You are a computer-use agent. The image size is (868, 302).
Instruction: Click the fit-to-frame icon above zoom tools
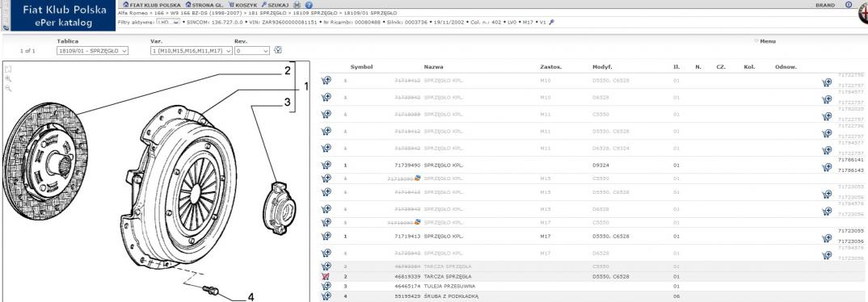coord(8,69)
